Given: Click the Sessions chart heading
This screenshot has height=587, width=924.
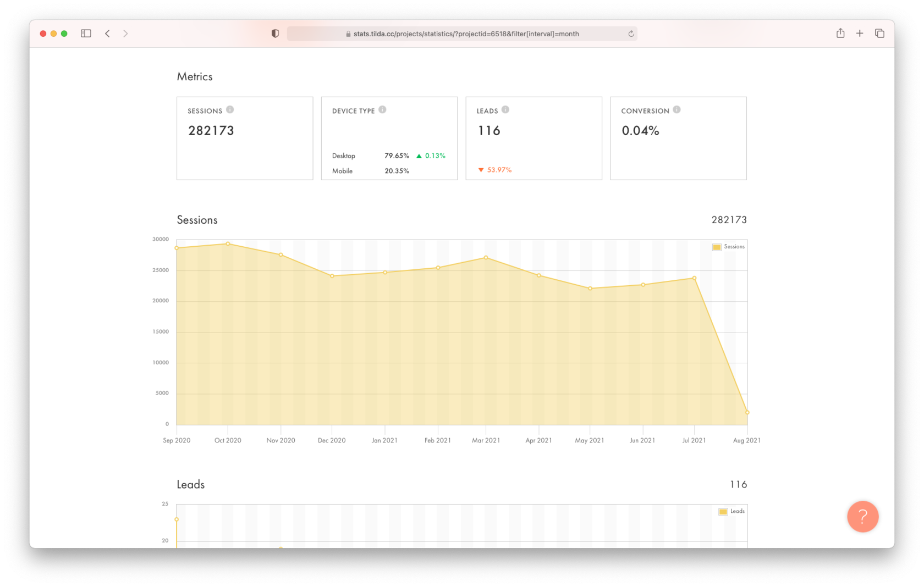Looking at the screenshot, I should point(197,220).
